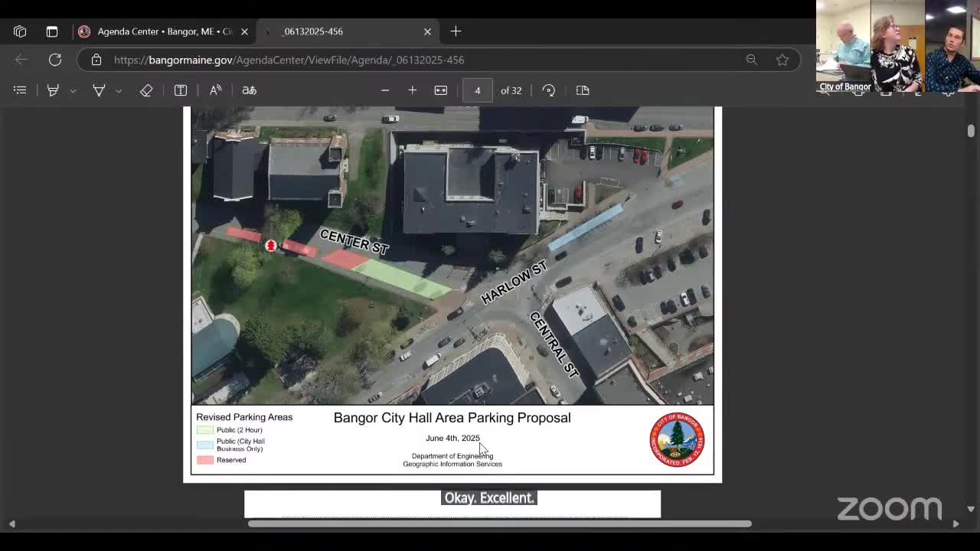The width and height of the screenshot is (980, 551).
Task: Click the horizontal scrollbar thumb
Action: pos(500,524)
